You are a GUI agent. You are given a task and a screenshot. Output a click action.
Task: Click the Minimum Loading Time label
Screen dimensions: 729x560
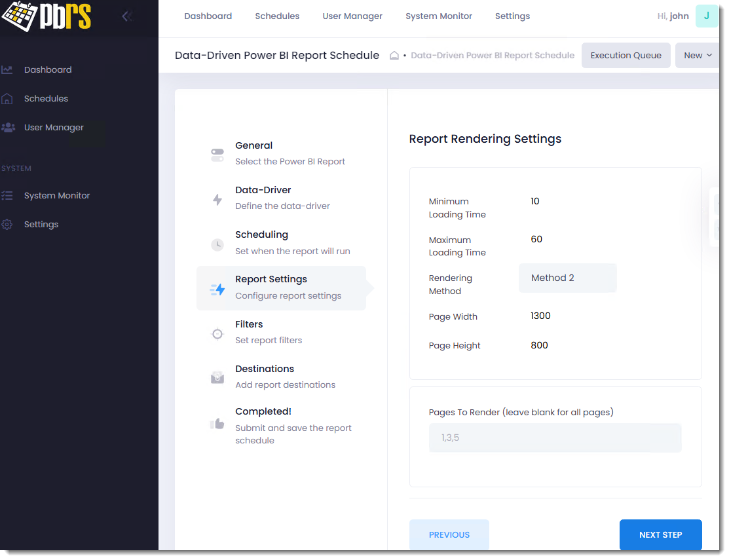[457, 208]
